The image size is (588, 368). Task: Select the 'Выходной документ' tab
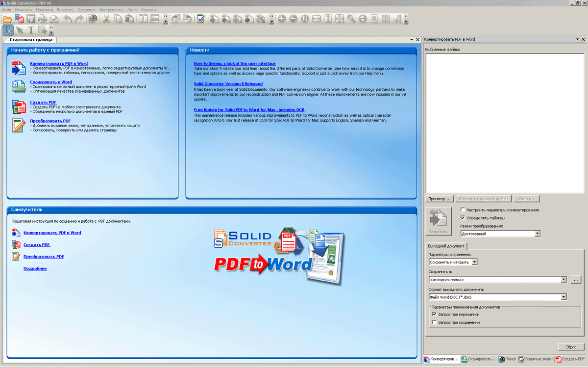click(446, 246)
